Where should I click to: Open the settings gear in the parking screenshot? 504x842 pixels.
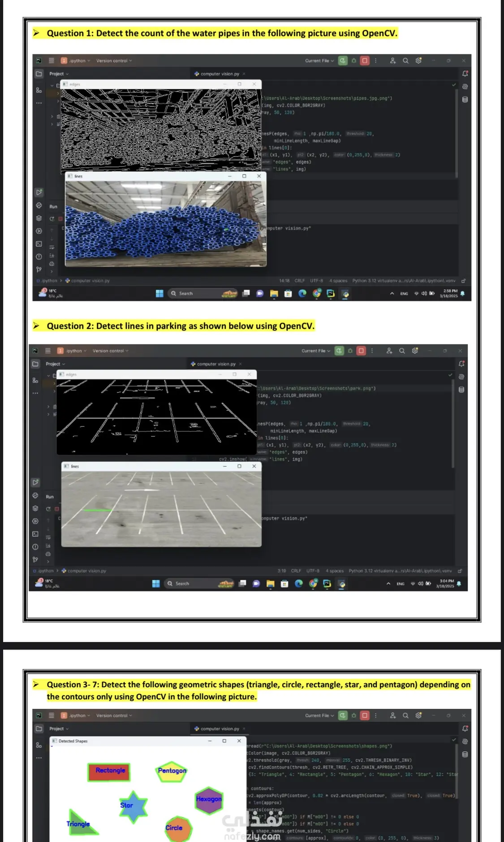(x=415, y=351)
